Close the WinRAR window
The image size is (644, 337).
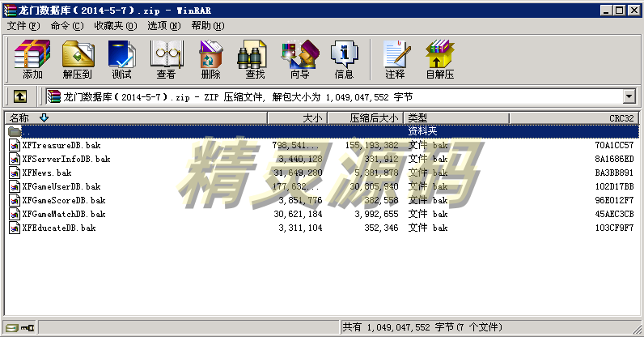coord(634,11)
